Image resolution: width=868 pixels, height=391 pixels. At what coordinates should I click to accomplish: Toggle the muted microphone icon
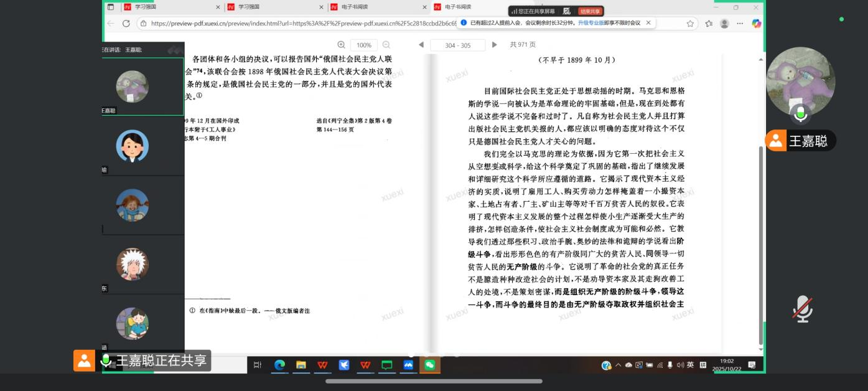click(x=802, y=309)
